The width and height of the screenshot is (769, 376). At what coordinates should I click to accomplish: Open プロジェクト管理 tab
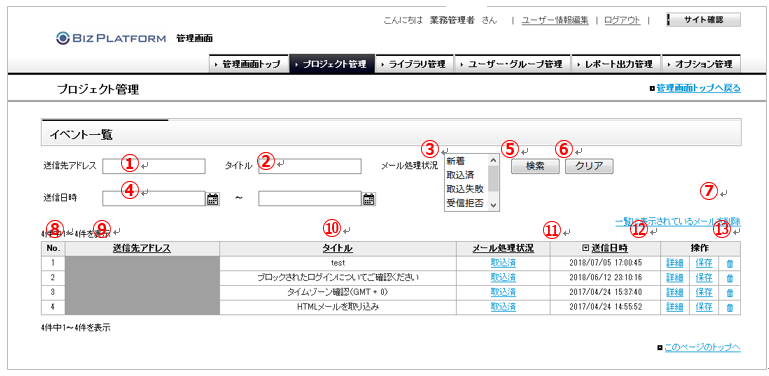[x=332, y=64]
